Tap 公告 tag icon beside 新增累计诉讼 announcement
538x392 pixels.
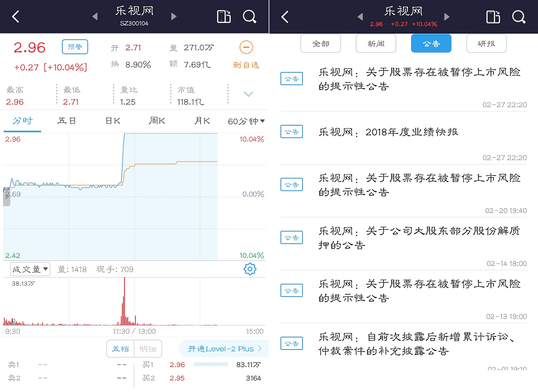pyautogui.click(x=292, y=344)
